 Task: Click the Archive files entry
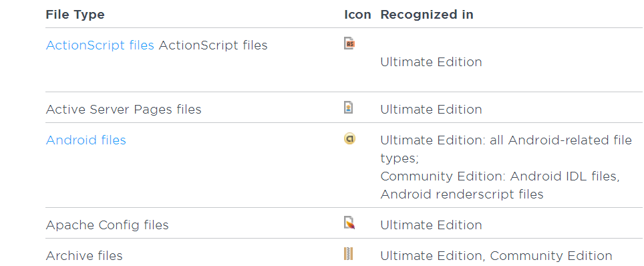(84, 256)
